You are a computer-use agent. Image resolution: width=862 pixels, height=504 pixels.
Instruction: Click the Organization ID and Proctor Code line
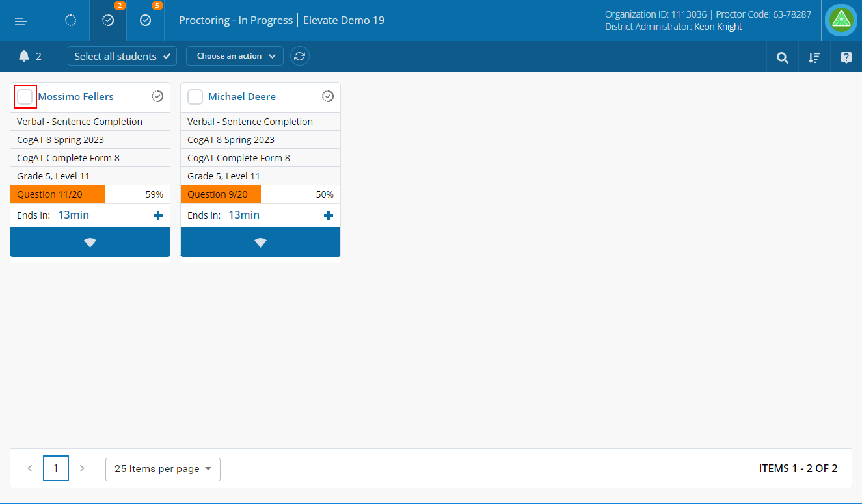point(708,14)
